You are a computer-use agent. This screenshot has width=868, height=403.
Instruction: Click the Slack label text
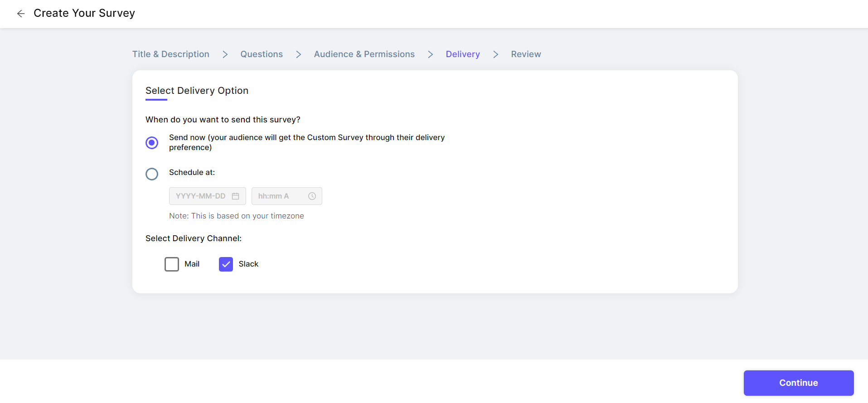pyautogui.click(x=248, y=264)
